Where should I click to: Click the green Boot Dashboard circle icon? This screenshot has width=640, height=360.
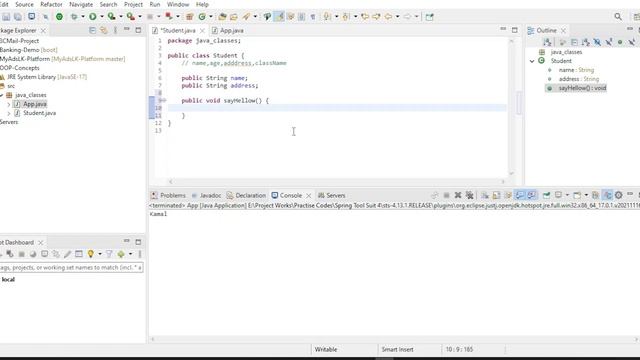pyautogui.click(x=59, y=17)
